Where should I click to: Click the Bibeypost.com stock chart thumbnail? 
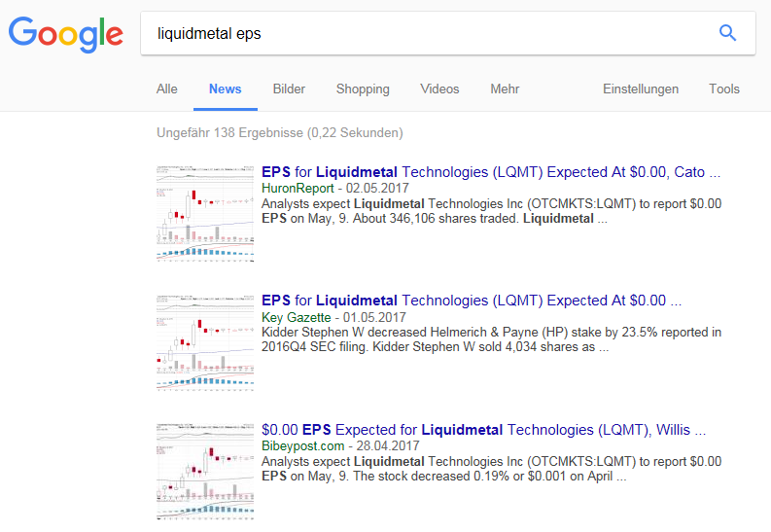pyautogui.click(x=205, y=472)
